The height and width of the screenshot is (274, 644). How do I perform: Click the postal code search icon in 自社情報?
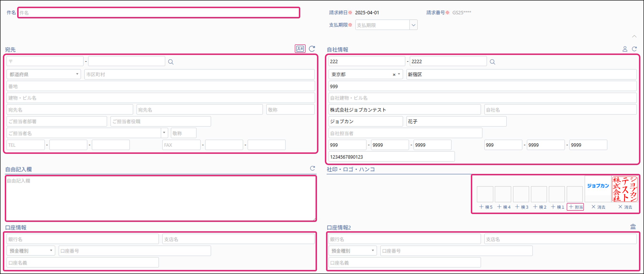pyautogui.click(x=492, y=62)
